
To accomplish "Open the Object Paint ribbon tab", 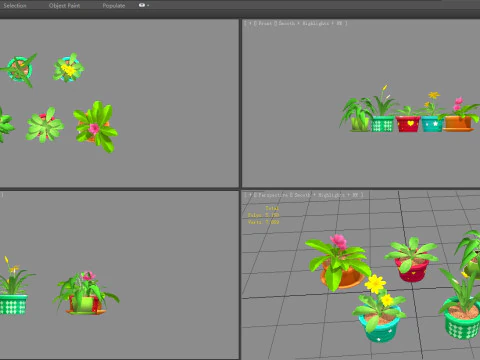I will click(64, 5).
